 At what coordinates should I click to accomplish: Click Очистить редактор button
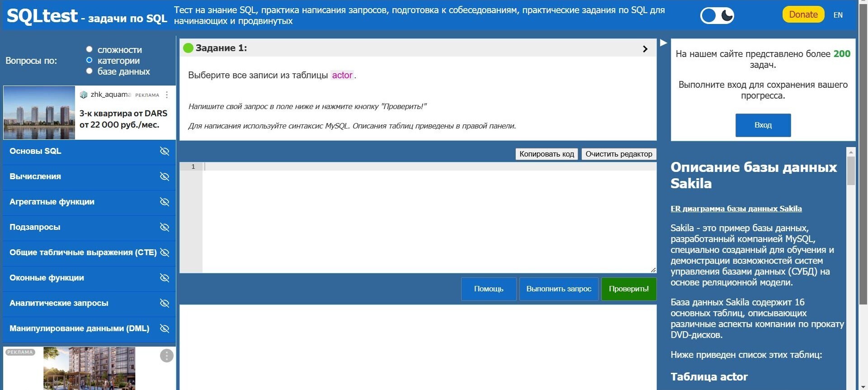pyautogui.click(x=619, y=154)
